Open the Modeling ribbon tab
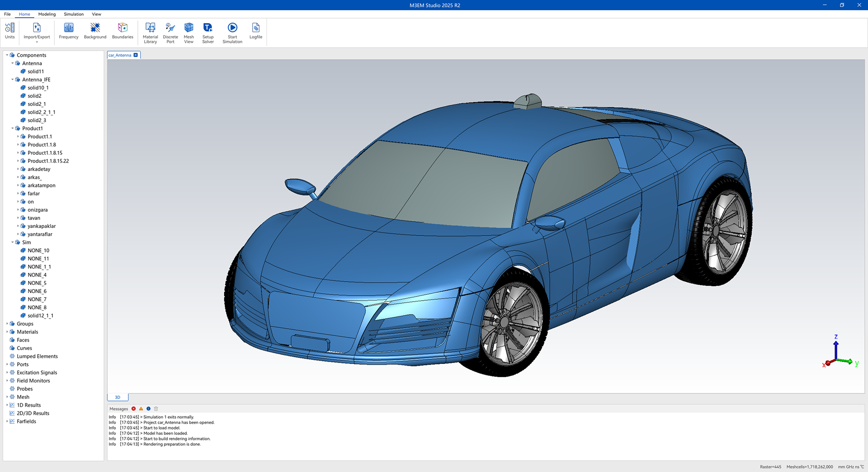This screenshot has height=472, width=868. 47,14
